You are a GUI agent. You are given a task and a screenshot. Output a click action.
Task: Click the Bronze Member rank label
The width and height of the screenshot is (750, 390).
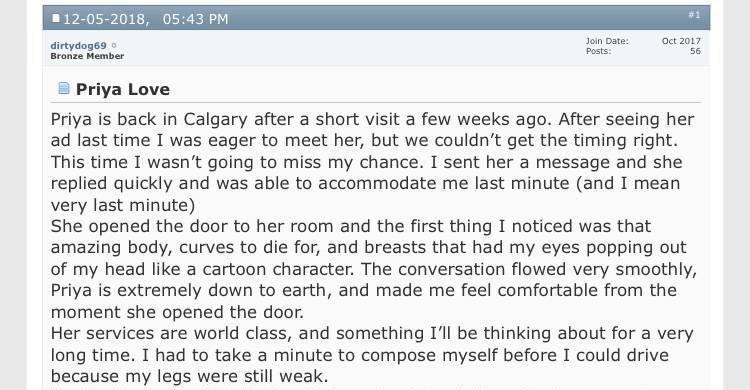pyautogui.click(x=87, y=56)
